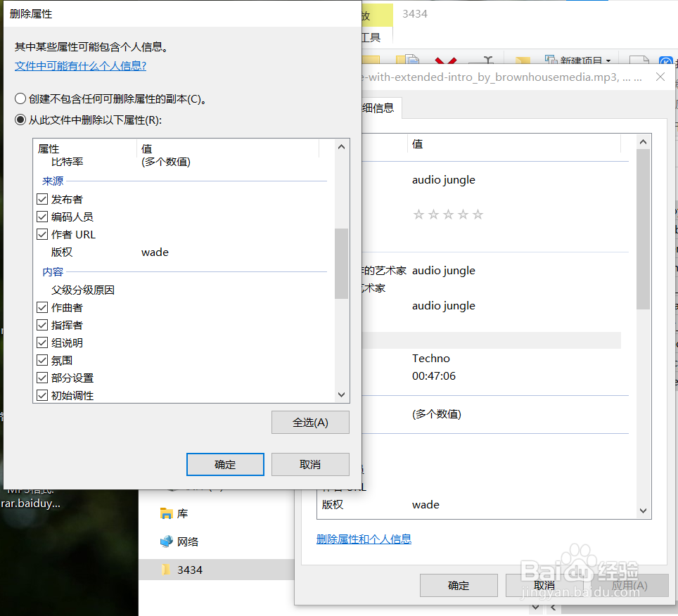
Task: Toggle the 发布者 checkbox
Action: pyautogui.click(x=42, y=199)
